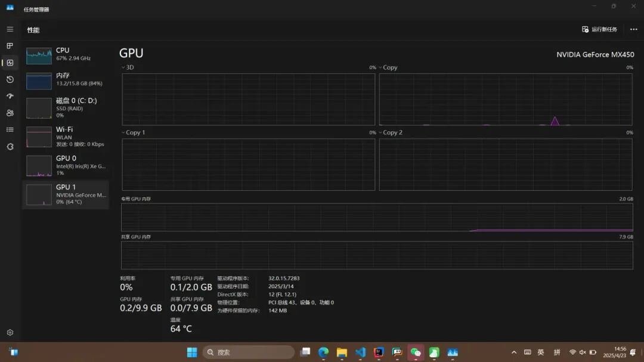644x362 pixels.
Task: Open Task View from the taskbar
Action: [x=305, y=352]
